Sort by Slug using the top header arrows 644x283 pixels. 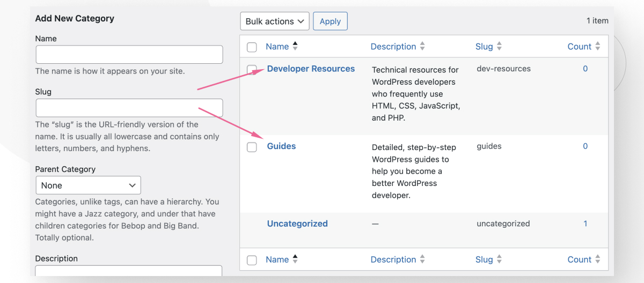point(499,47)
